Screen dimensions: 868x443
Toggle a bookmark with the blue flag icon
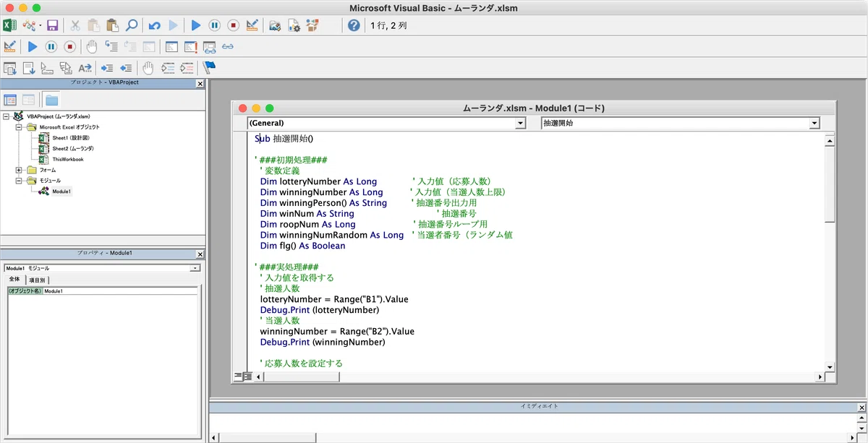point(209,68)
